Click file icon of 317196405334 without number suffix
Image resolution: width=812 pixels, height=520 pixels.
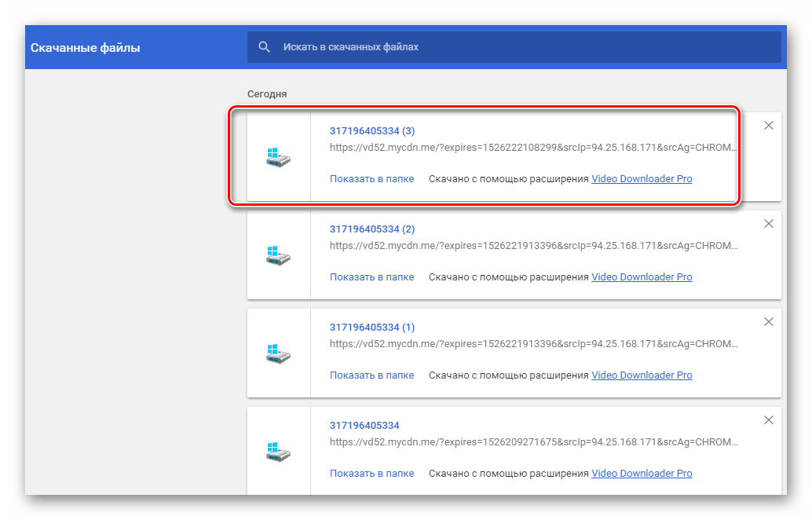[x=279, y=452]
